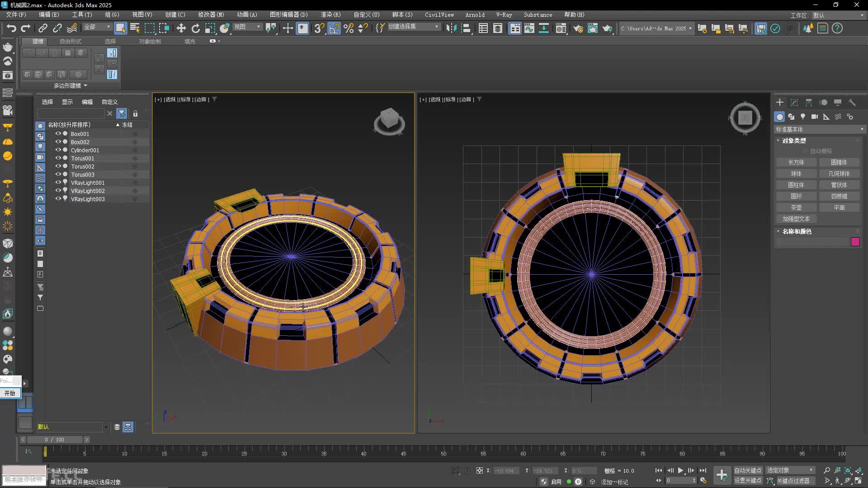Switch to the 自由形式 ribbon tab
The height and width of the screenshot is (488, 868).
[x=71, y=41]
